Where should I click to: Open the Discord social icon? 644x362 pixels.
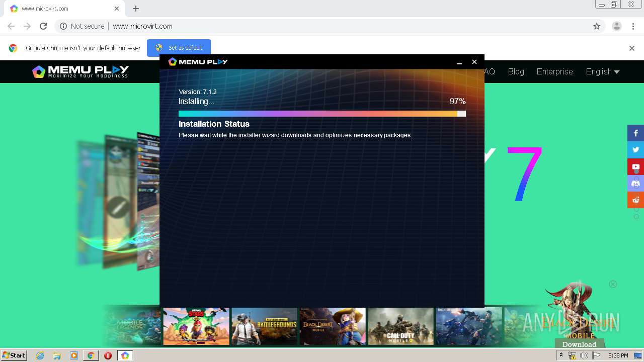click(635, 183)
